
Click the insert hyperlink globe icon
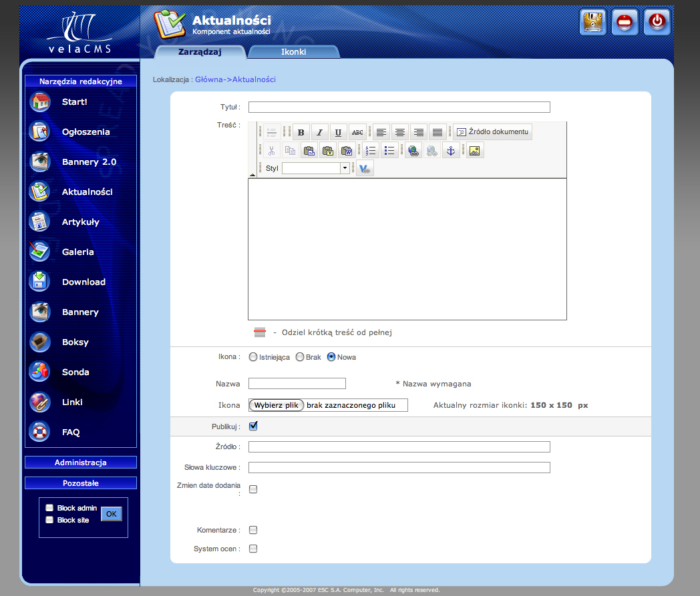tap(413, 151)
